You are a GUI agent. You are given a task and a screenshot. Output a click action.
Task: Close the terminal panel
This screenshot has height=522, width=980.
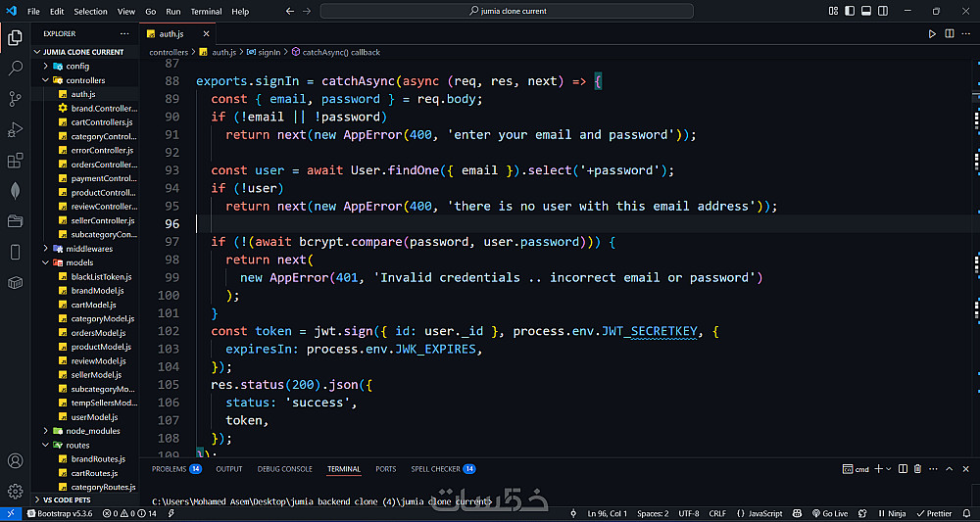coord(965,469)
